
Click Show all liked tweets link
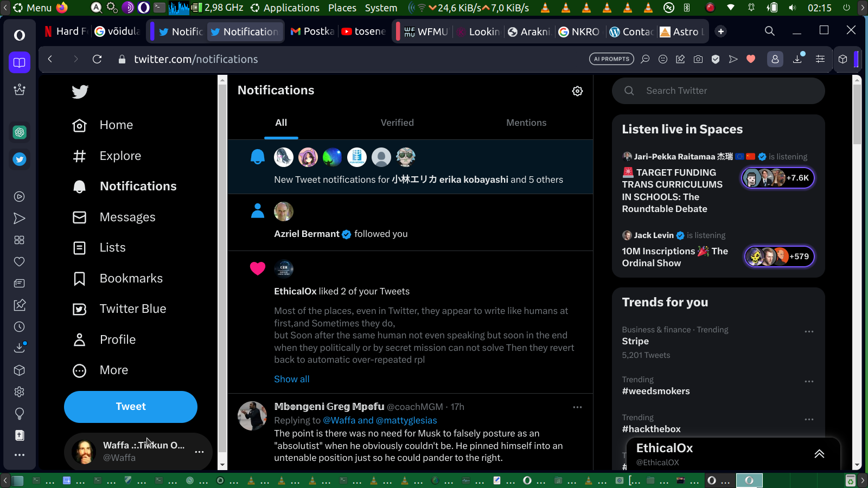click(292, 379)
